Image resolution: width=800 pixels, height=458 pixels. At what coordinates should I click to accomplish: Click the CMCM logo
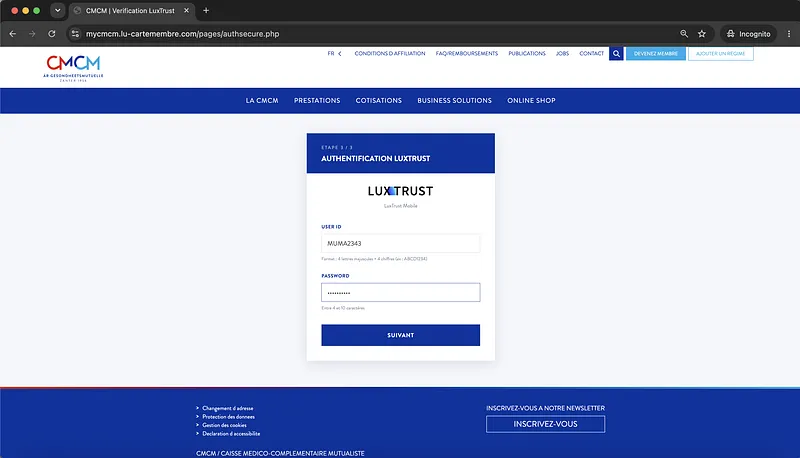[x=73, y=68]
